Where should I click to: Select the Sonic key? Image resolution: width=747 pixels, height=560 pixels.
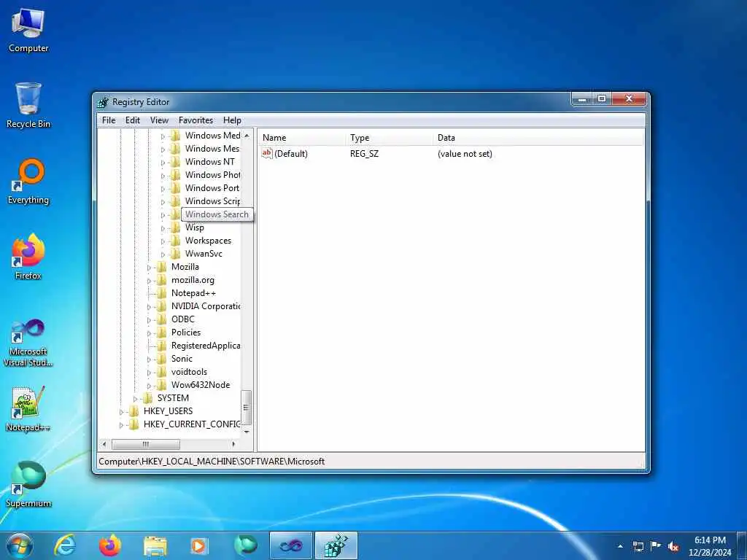182,359
